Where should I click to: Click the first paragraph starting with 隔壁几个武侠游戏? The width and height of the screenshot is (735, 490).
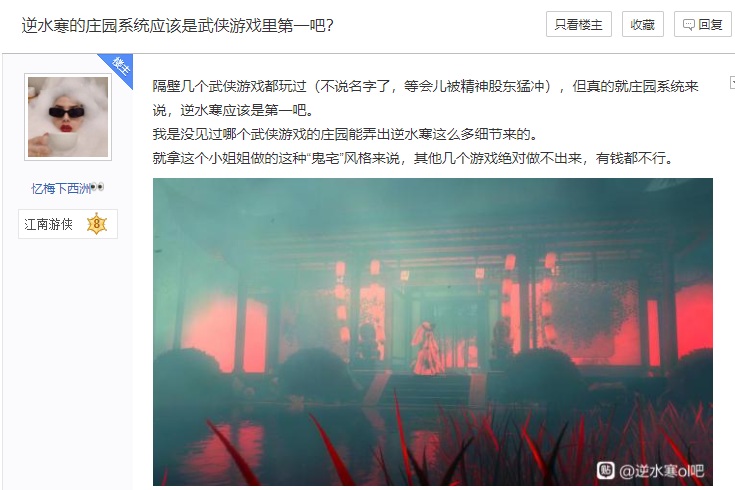[x=425, y=98]
